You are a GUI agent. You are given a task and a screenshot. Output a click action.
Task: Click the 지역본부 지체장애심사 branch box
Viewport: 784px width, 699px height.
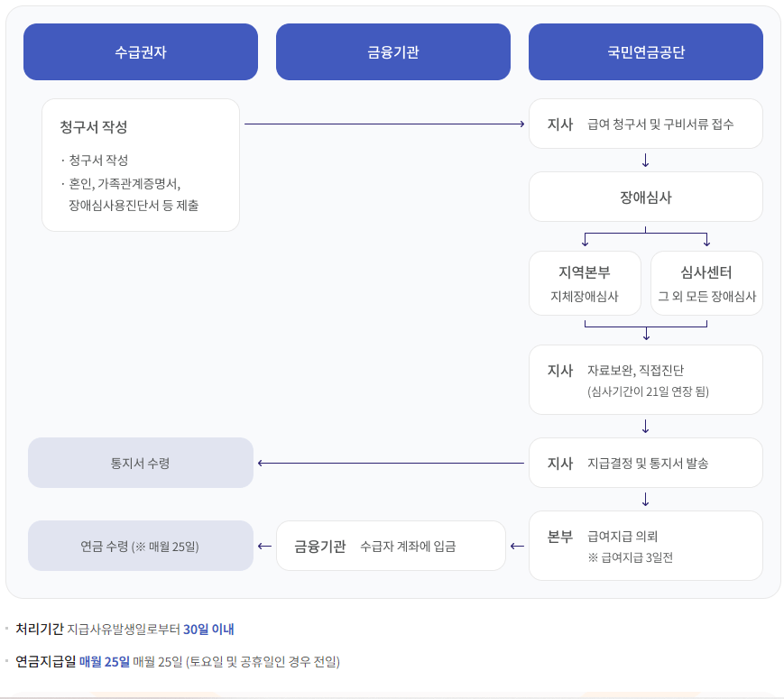[585, 282]
